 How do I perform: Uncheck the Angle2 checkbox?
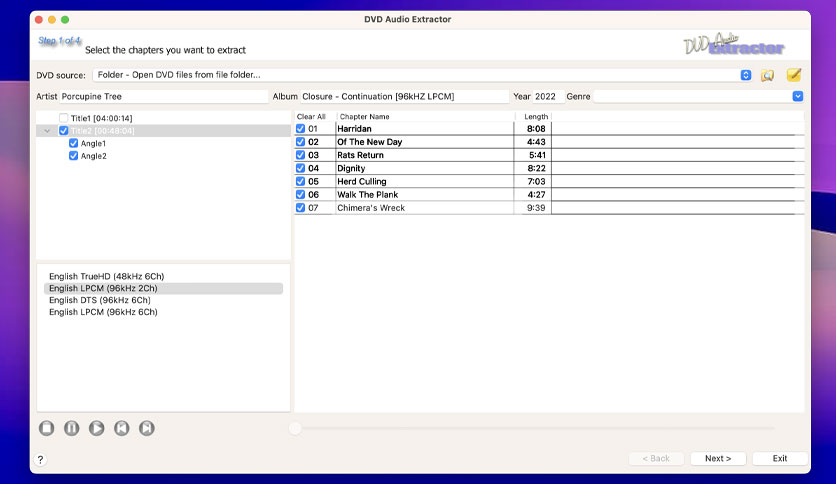click(x=74, y=156)
